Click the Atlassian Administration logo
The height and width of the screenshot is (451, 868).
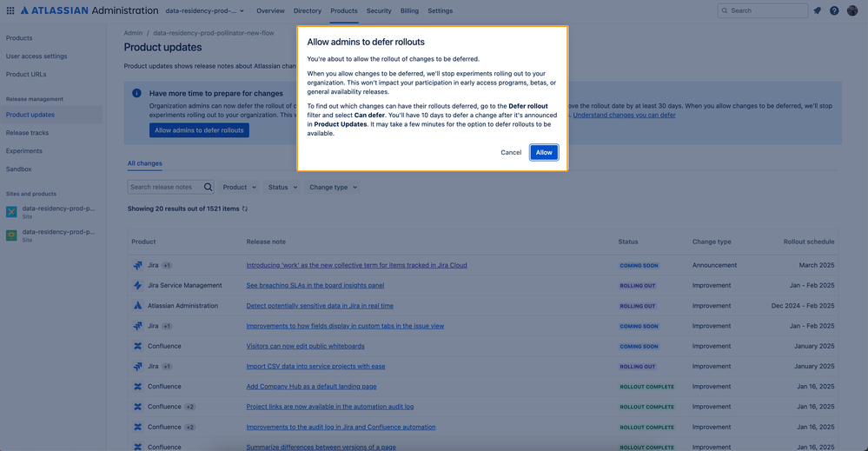click(89, 10)
